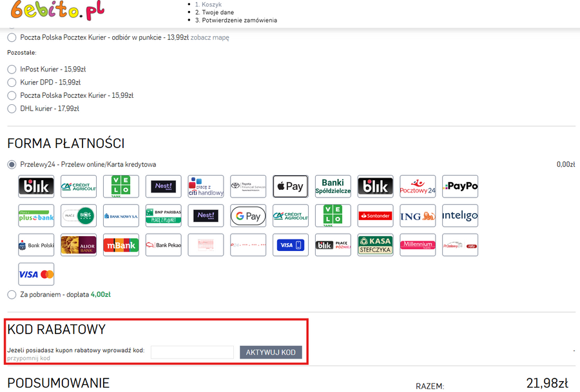580x392 pixels.
Task: Go back to step 1. Koszyk
Action: click(x=211, y=5)
